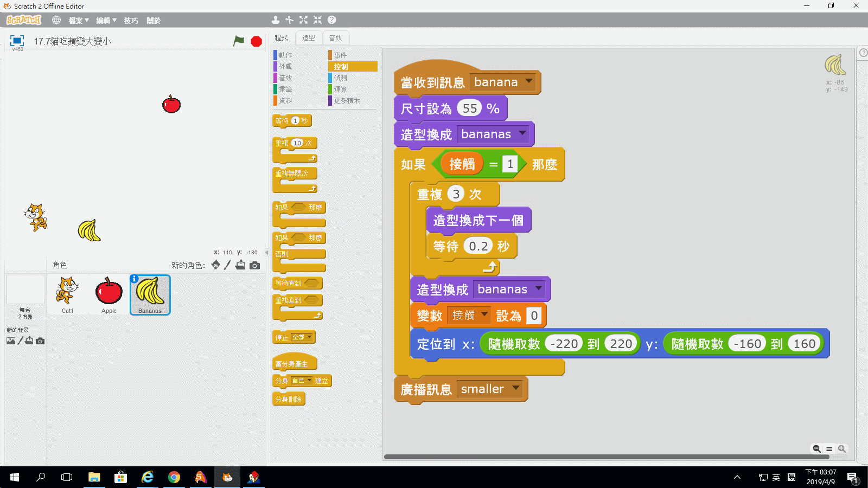Open the tips help panel
The height and width of the screenshot is (488, 868).
click(x=863, y=53)
